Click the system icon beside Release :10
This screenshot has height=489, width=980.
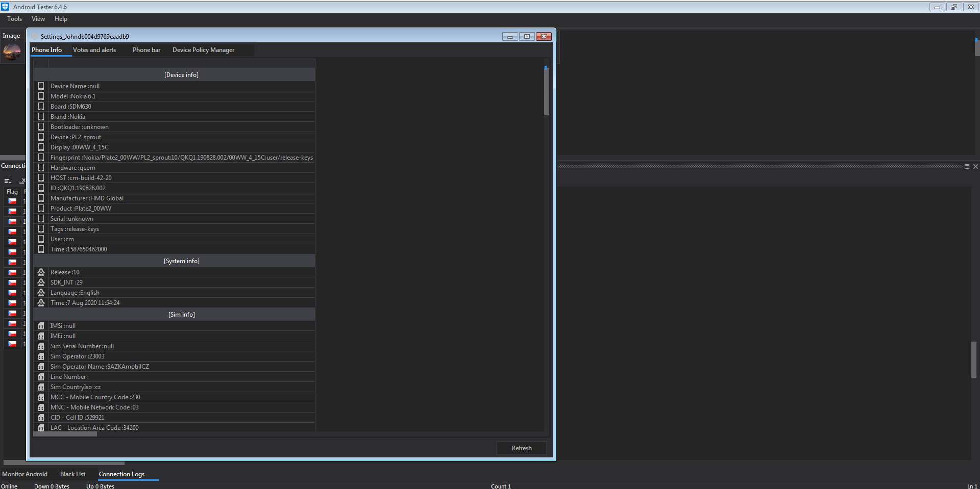pos(41,272)
